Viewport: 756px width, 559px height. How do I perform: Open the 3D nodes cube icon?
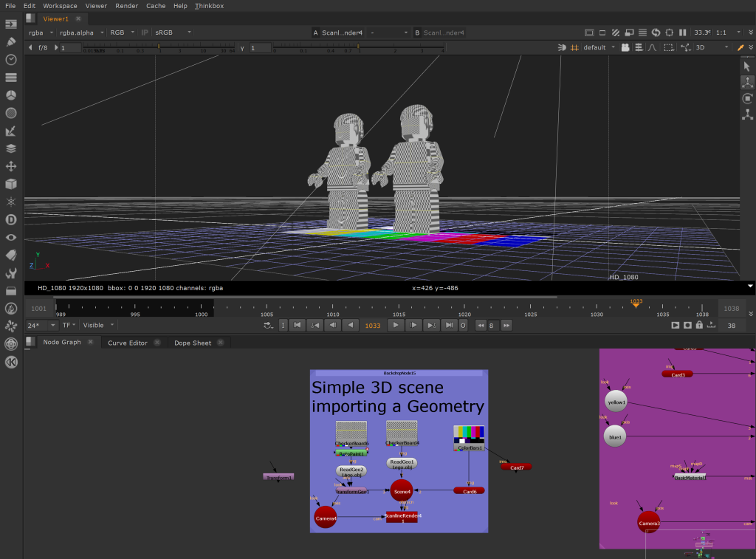pos(10,185)
